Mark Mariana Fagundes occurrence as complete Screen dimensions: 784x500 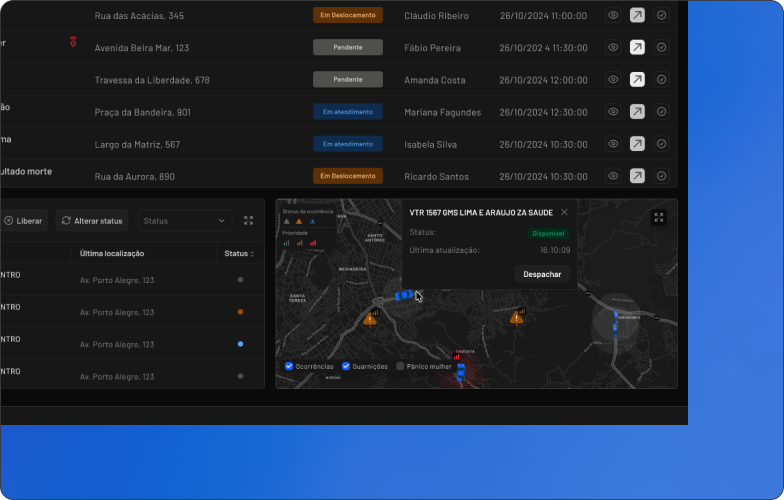[x=662, y=112]
